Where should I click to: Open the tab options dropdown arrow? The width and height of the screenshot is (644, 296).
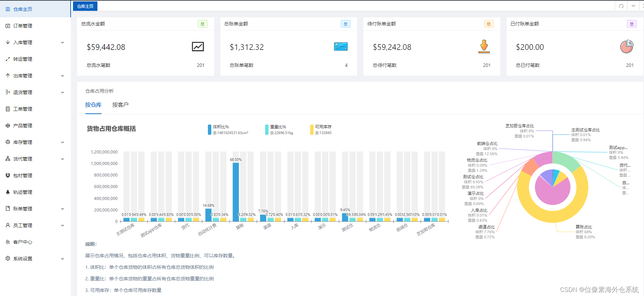(x=633, y=6)
